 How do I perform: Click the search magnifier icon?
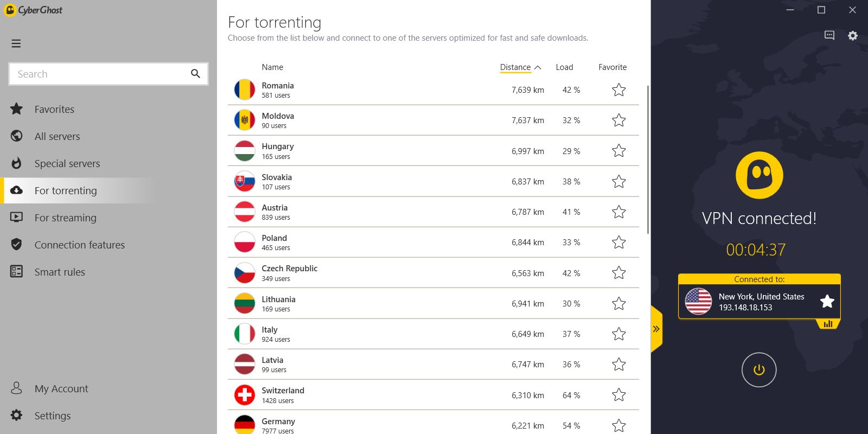click(x=195, y=74)
